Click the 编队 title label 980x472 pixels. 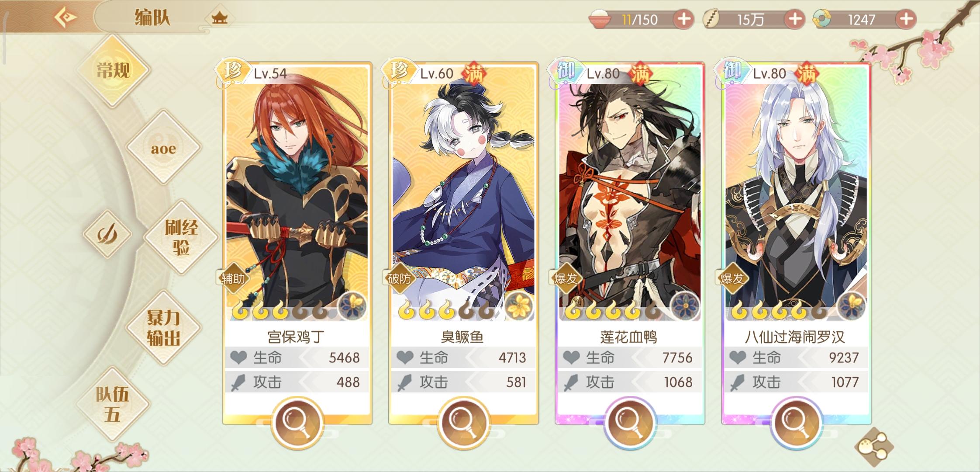[152, 18]
